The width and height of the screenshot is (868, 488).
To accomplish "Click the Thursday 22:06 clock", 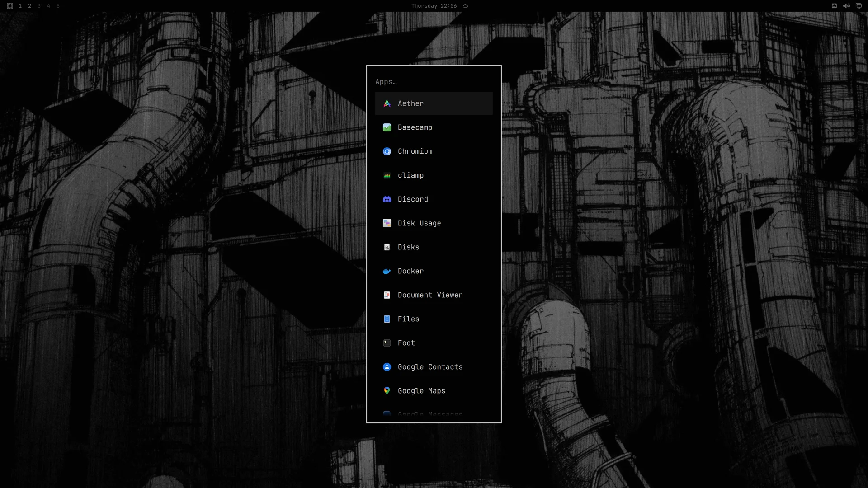I will pos(434,6).
